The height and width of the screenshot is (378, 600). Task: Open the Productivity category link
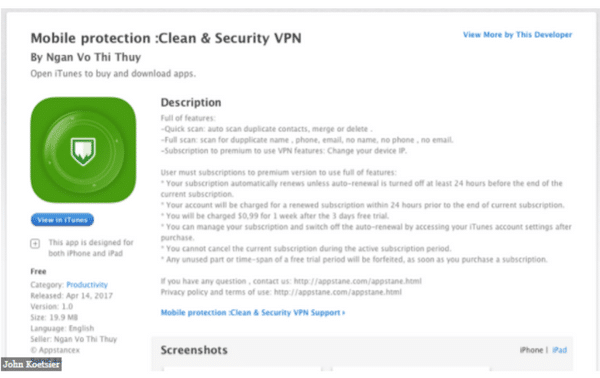87,285
